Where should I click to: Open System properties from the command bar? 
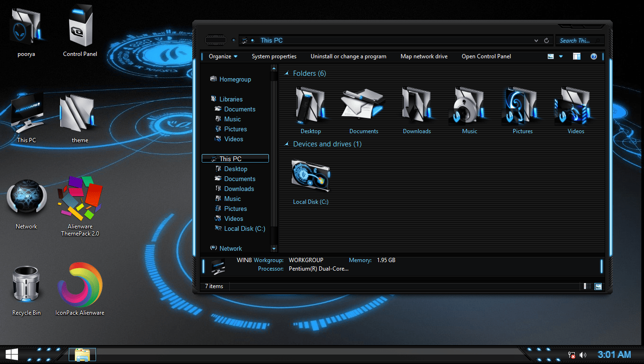tap(274, 56)
